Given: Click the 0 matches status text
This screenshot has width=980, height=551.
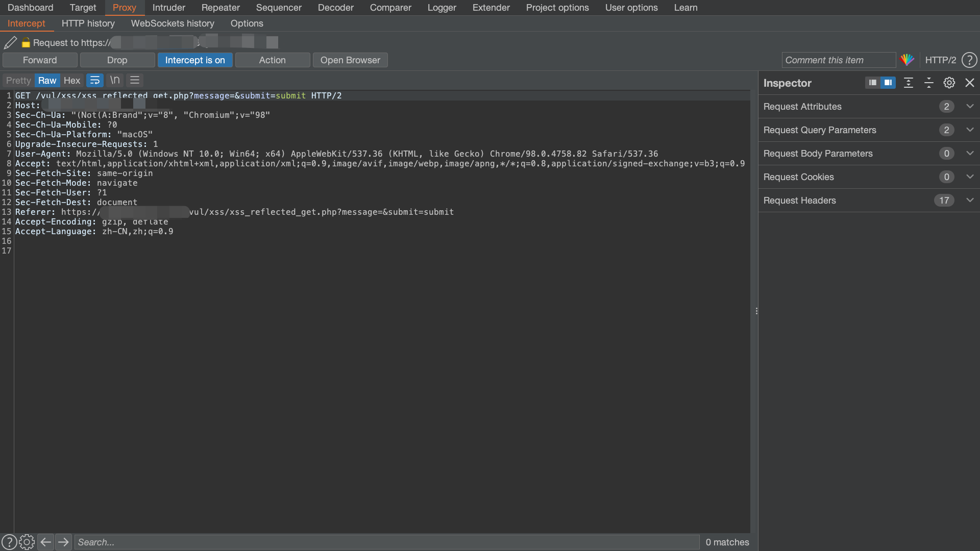Looking at the screenshot, I should [727, 542].
